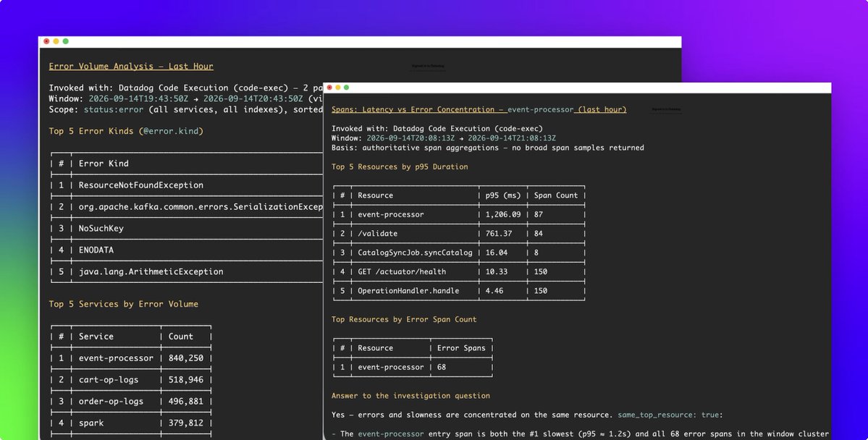The height and width of the screenshot is (440, 868).
Task: Select event-processor row in p95 duration table
Action: (x=459, y=214)
